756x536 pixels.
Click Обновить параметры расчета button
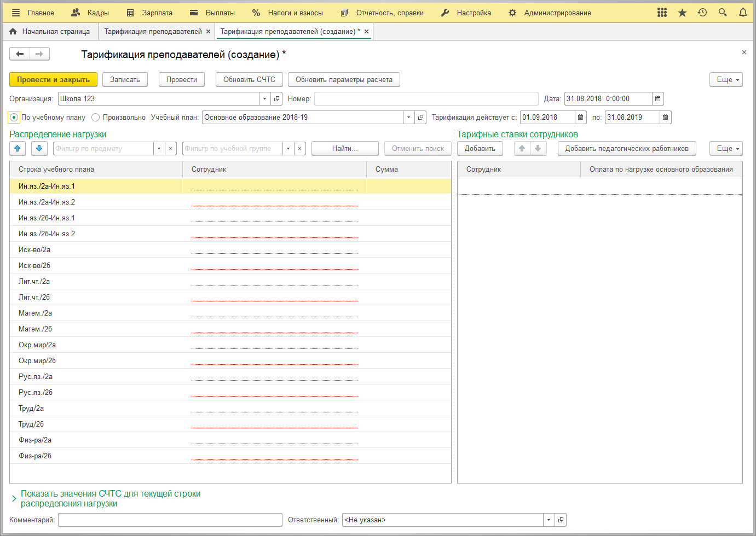click(344, 79)
